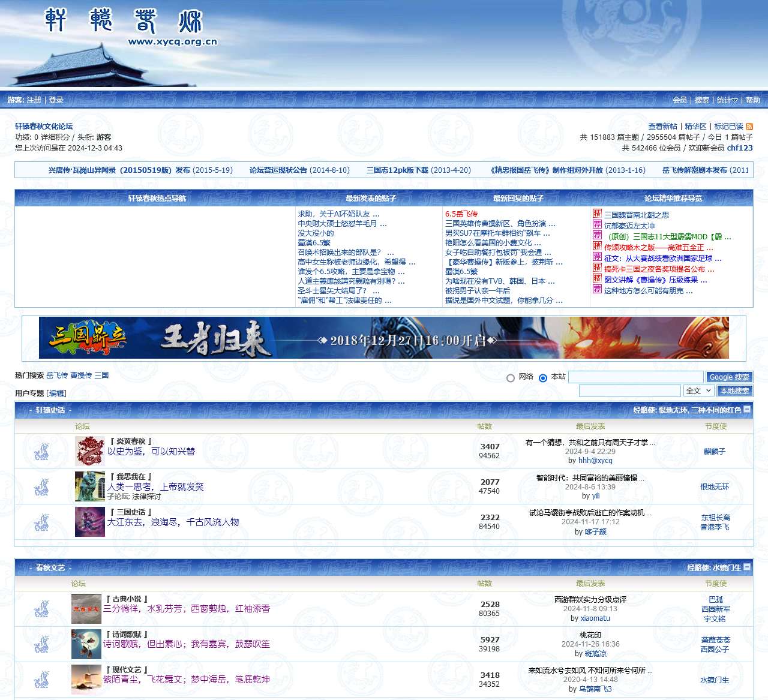This screenshot has height=700, width=768.
Task: Click the 三国史话 forum thumbnail image
Action: [90, 522]
